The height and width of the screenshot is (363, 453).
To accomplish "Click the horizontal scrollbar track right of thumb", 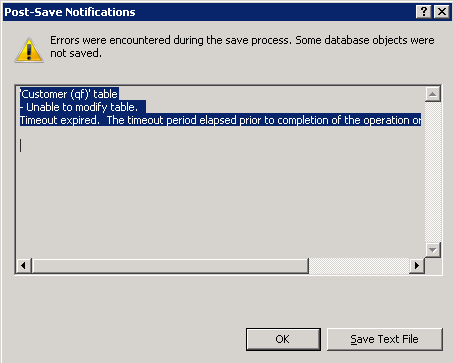I will point(359,266).
